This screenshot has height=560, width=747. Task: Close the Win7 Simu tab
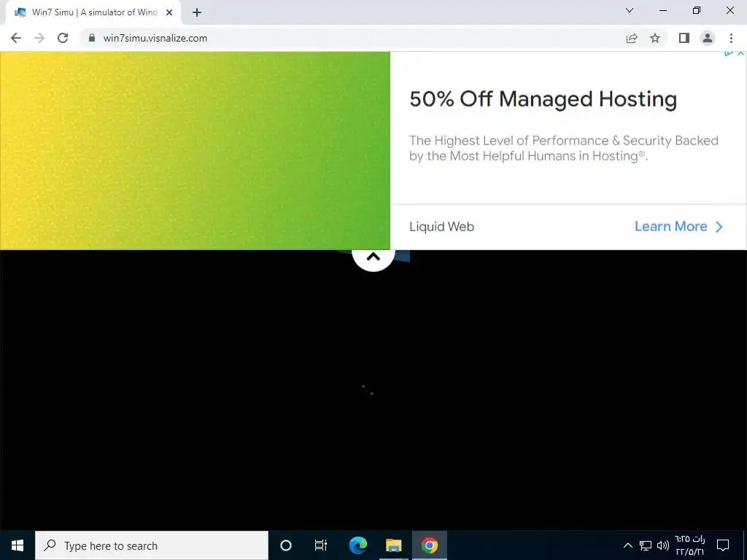point(169,12)
